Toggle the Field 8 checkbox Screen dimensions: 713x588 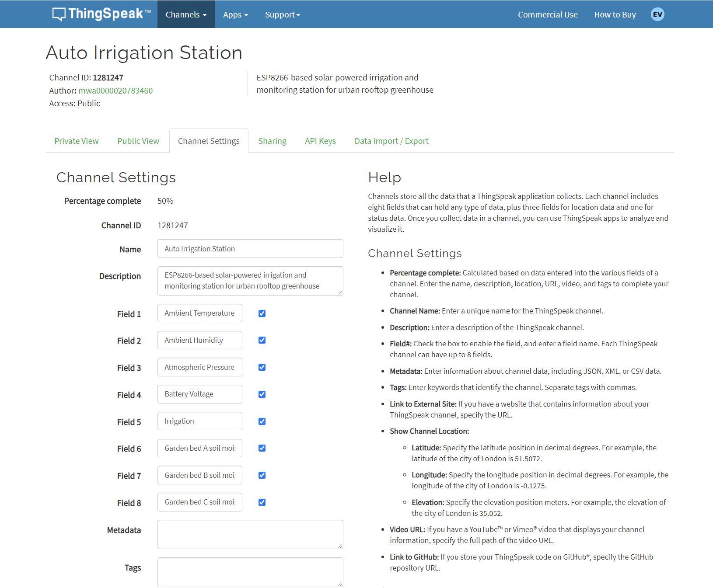[x=262, y=502]
